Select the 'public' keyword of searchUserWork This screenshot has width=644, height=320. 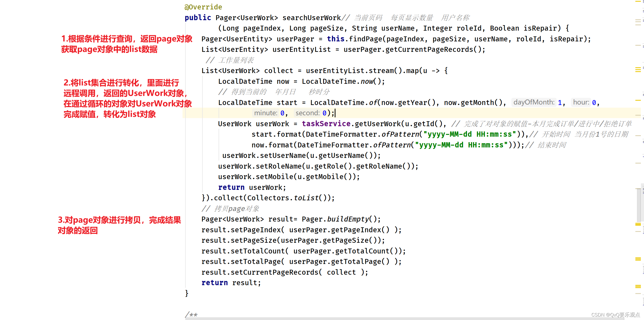coord(198,18)
